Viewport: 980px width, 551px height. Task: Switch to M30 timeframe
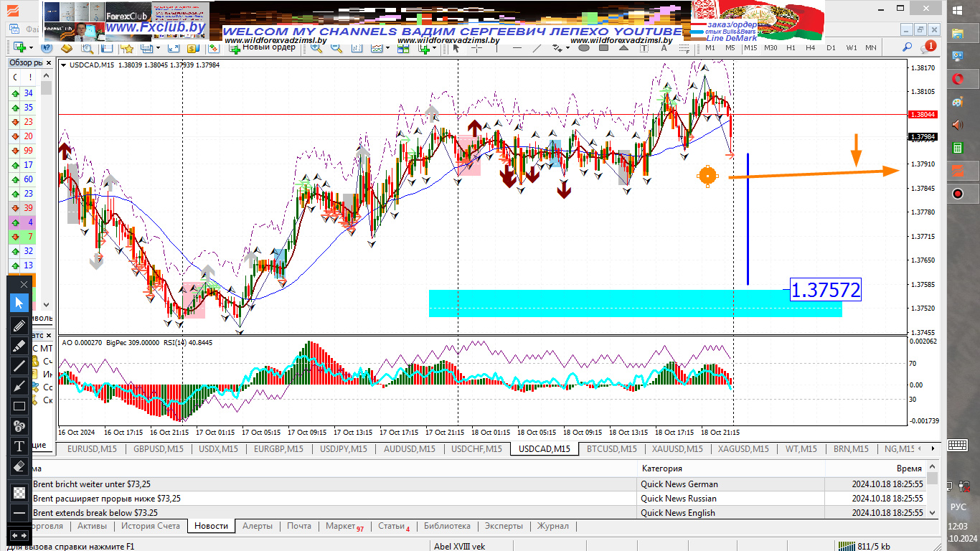(771, 48)
